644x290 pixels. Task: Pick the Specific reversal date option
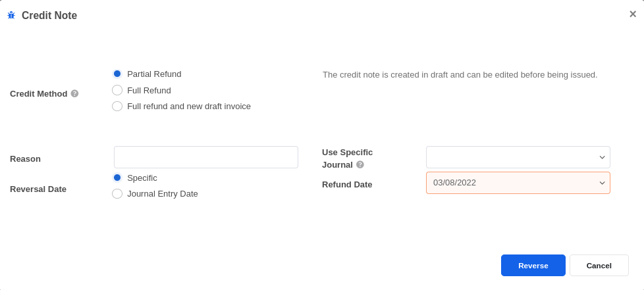(117, 178)
